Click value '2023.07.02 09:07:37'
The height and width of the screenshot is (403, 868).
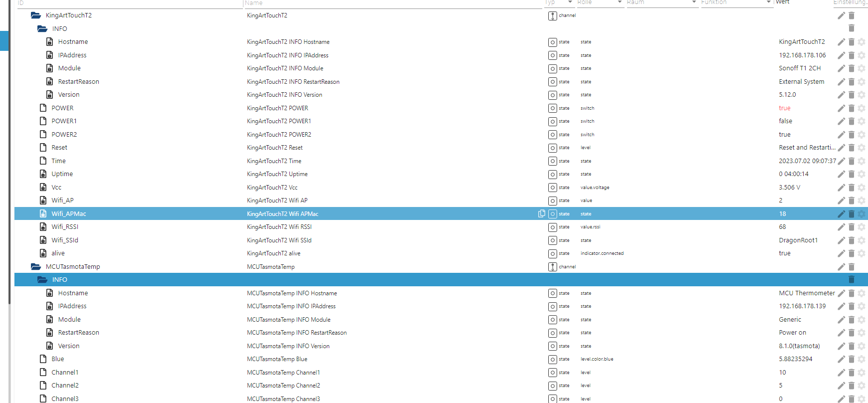tap(807, 161)
